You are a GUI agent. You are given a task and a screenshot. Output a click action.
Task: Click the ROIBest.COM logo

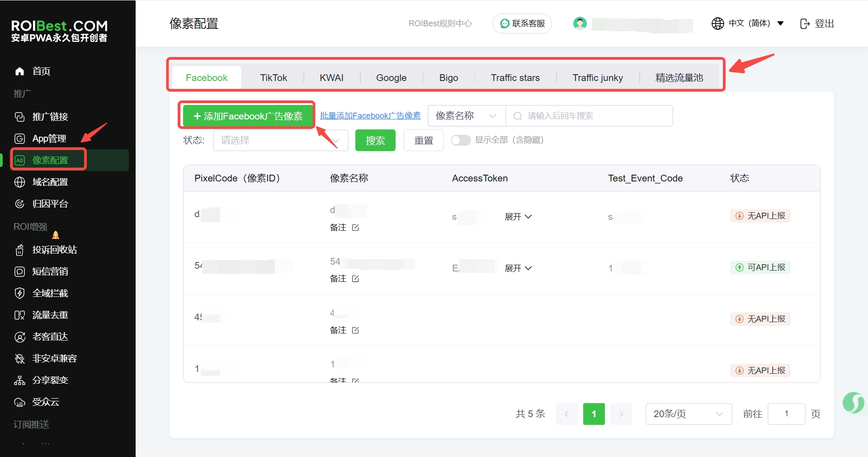[59, 31]
